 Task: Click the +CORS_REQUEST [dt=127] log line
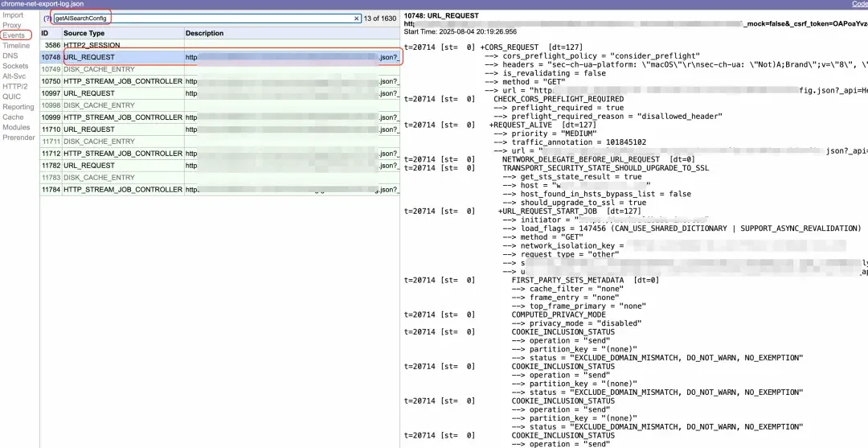[531, 47]
